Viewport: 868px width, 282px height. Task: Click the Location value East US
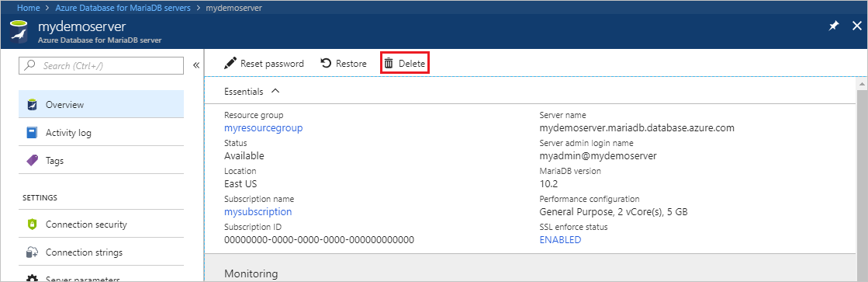[240, 183]
